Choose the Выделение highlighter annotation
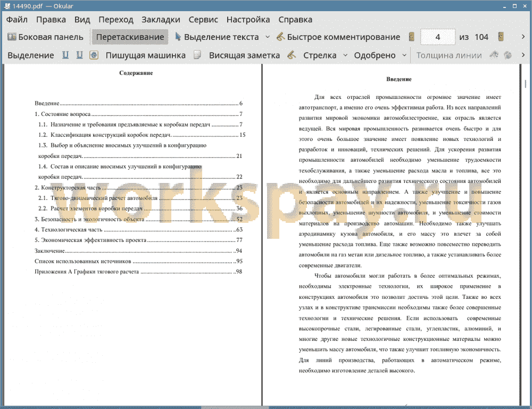This screenshot has width=532, height=409. click(x=30, y=55)
